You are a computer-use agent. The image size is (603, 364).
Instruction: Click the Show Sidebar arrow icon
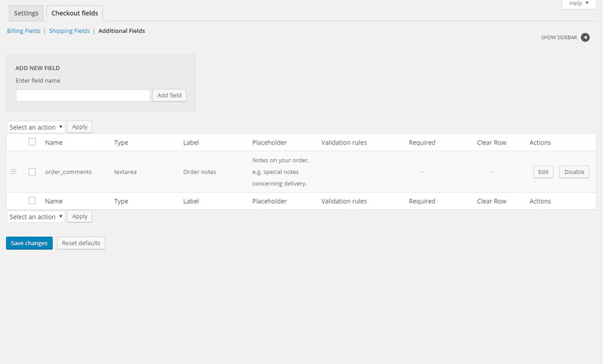pyautogui.click(x=585, y=37)
